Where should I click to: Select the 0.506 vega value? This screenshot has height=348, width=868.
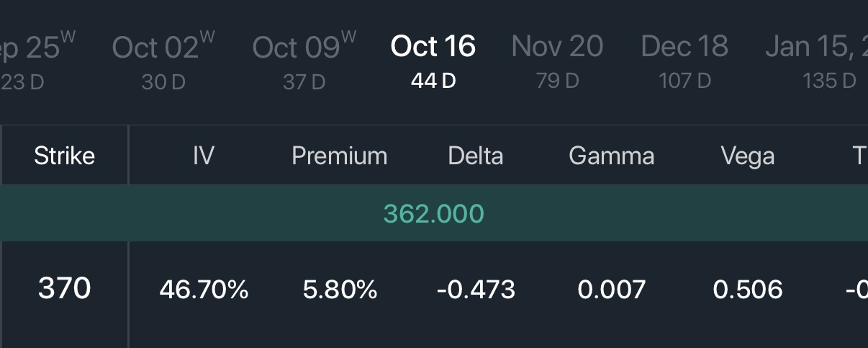(x=748, y=290)
